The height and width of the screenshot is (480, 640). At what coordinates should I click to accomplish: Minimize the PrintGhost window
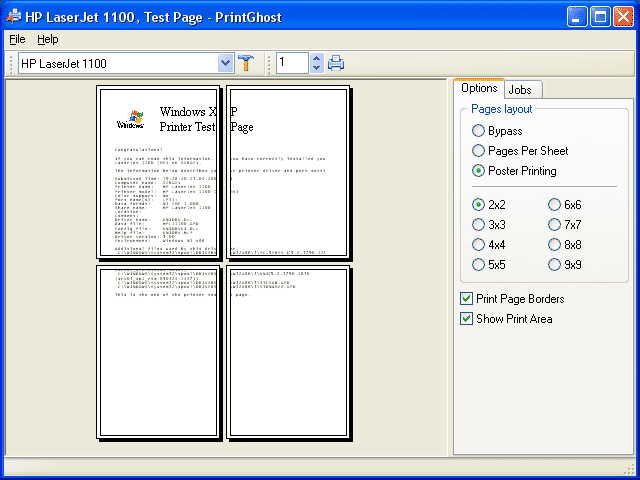point(577,17)
